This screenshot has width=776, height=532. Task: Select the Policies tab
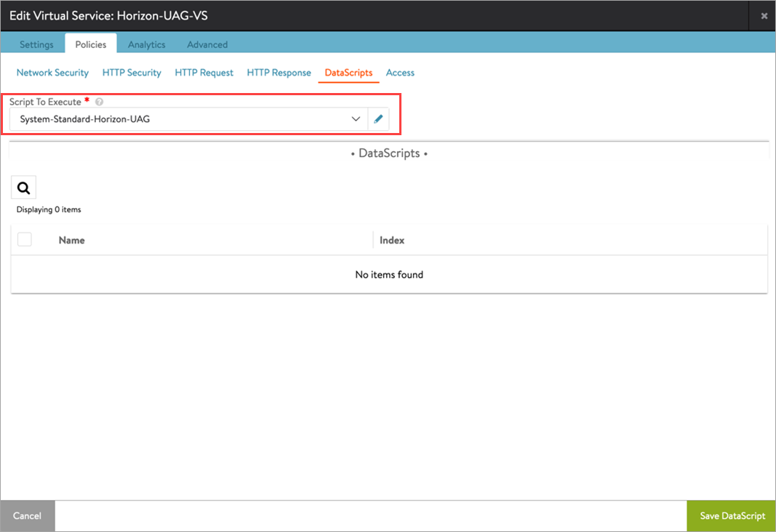91,44
